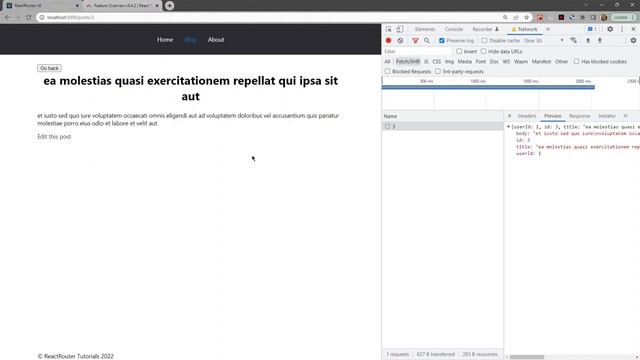
Task: Switch to the Elements tab
Action: (425, 29)
